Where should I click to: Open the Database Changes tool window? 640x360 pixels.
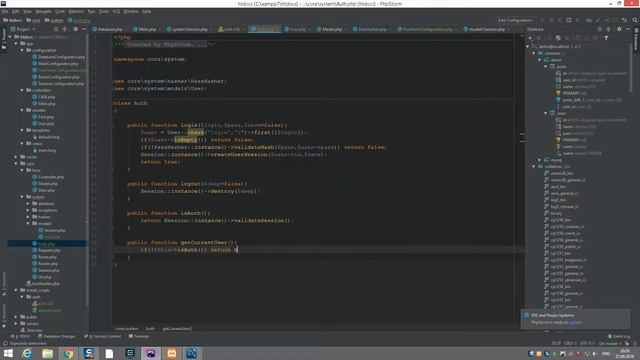pyautogui.click(x=57, y=336)
